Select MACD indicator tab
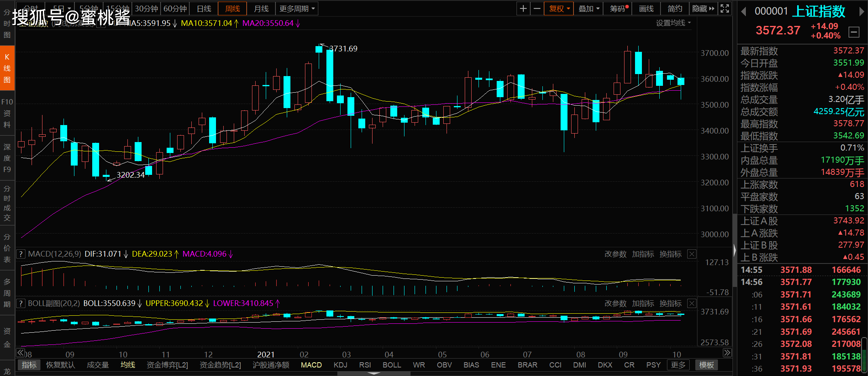Screen dimensions: 868x376 tap(311, 365)
